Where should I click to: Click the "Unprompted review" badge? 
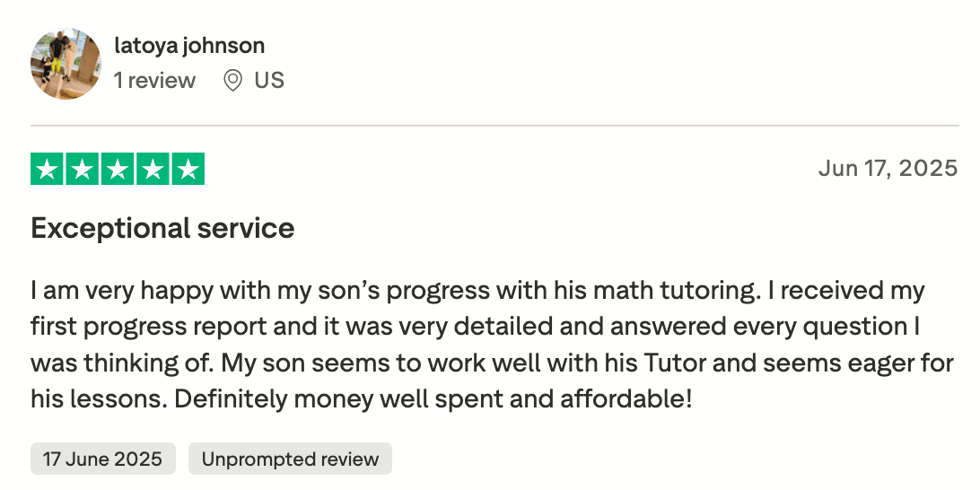click(290, 459)
